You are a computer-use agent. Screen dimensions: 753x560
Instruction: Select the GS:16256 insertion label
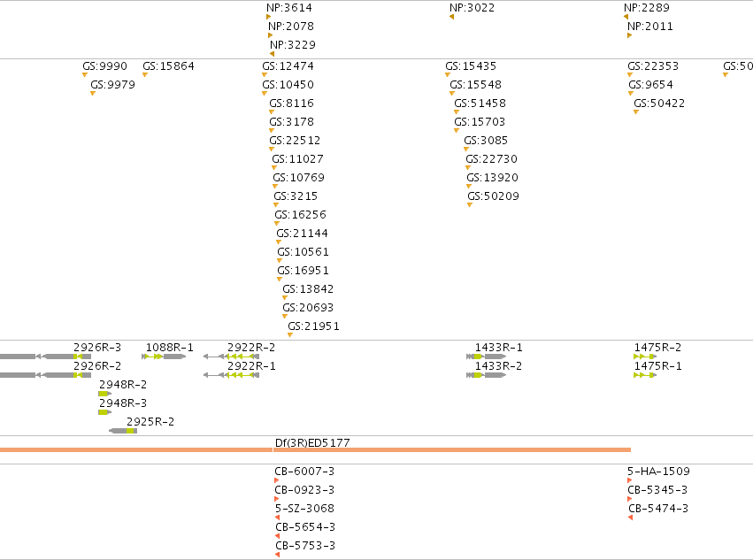tap(301, 215)
